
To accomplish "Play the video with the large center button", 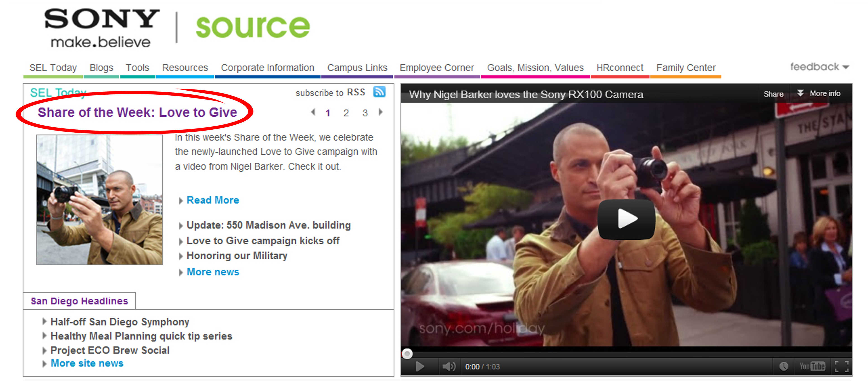I will tap(626, 219).
